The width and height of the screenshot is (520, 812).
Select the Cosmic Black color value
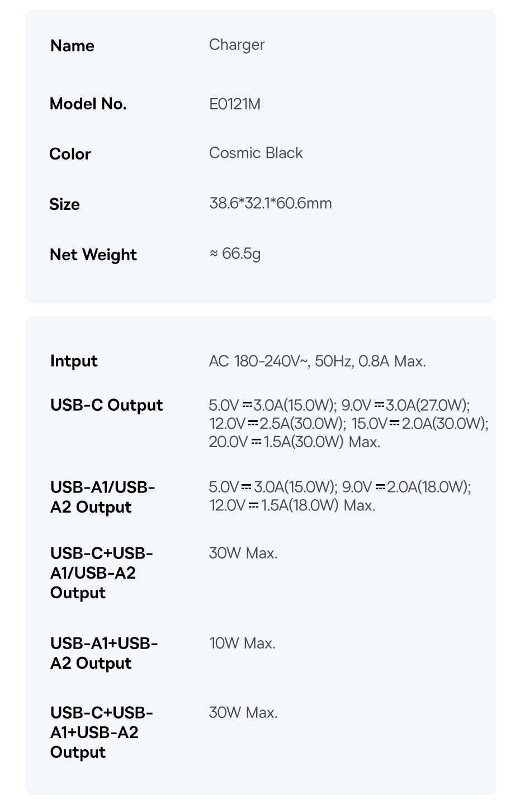[256, 153]
